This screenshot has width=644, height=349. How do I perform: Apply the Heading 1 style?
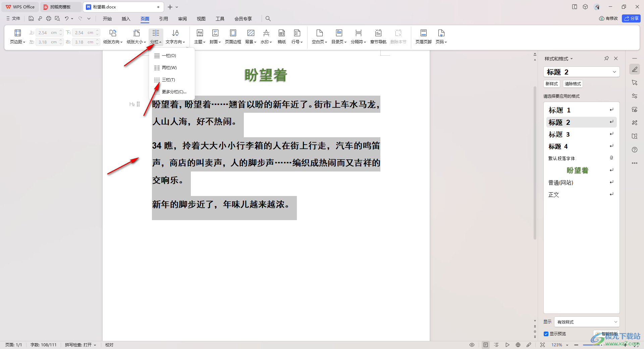point(581,110)
